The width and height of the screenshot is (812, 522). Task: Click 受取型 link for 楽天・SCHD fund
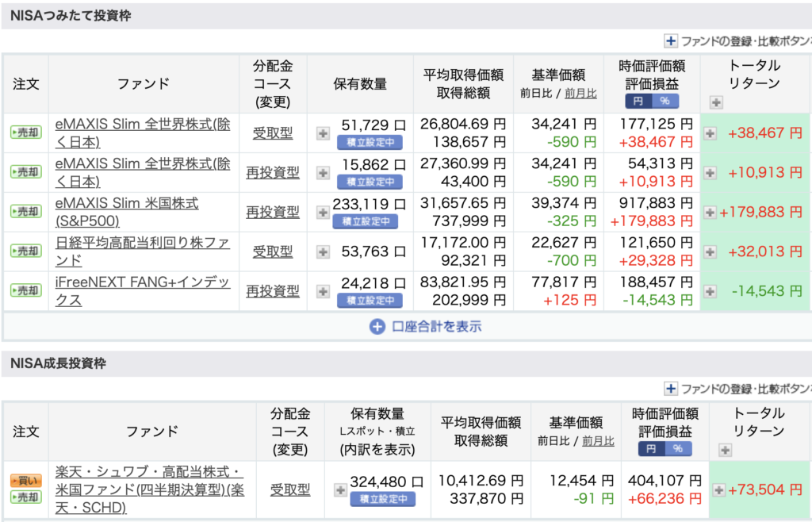tap(290, 489)
